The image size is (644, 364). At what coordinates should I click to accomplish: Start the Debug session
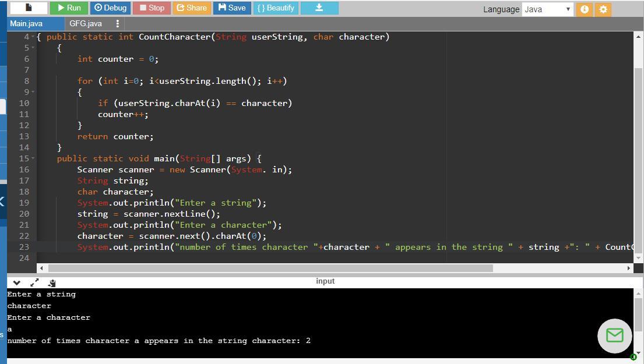click(x=111, y=8)
